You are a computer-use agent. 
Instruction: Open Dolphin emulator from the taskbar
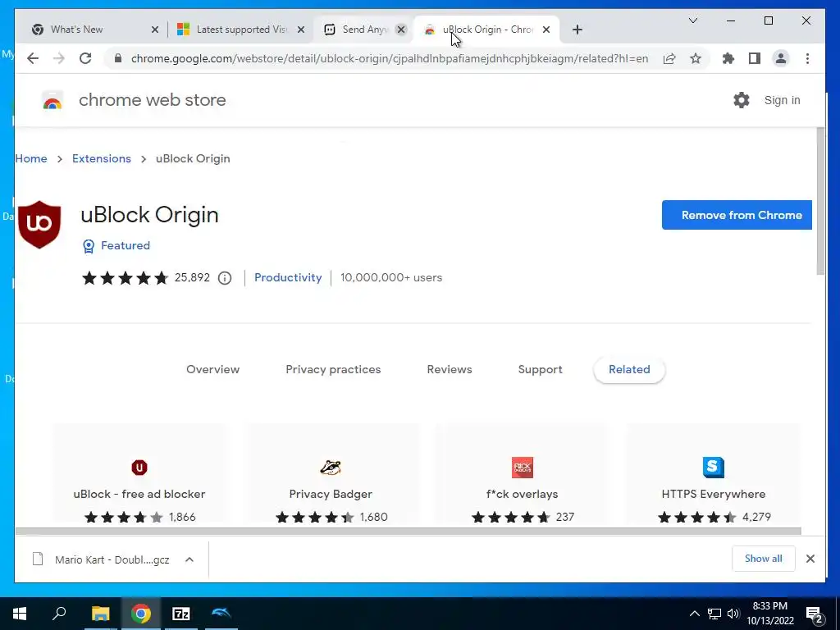click(221, 614)
